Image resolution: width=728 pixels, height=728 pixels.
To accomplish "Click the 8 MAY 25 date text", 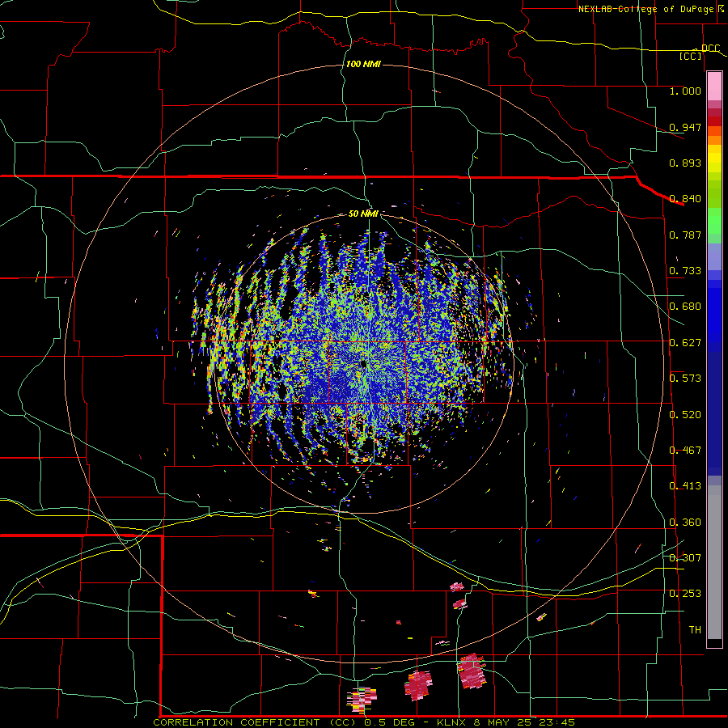I will point(503,722).
